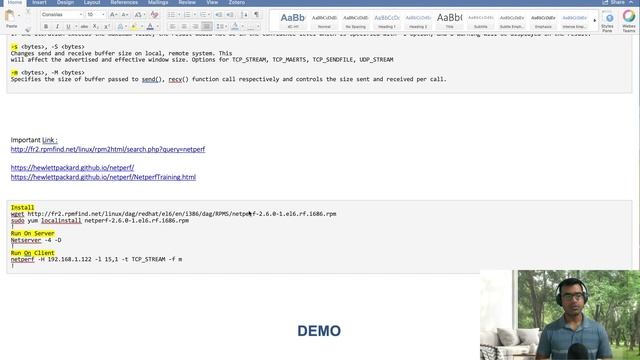The height and width of the screenshot is (360, 640).
Task: Center the text alignment
Action: (x=184, y=27)
